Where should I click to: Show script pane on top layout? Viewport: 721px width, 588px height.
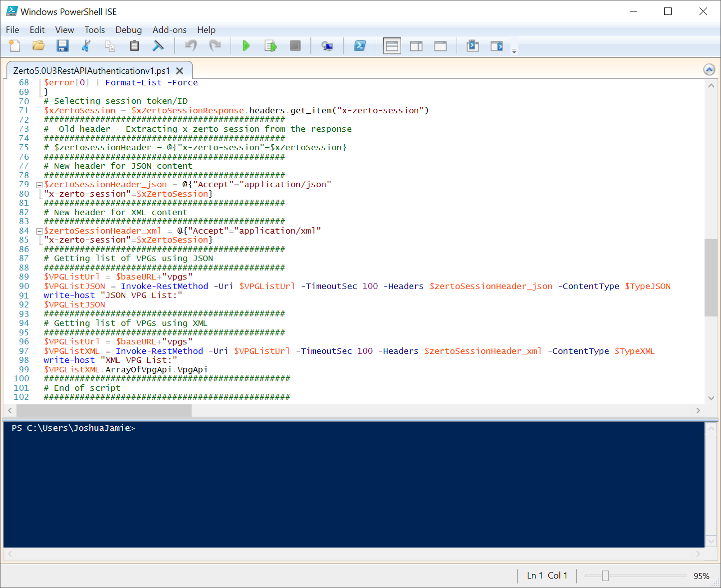point(392,46)
